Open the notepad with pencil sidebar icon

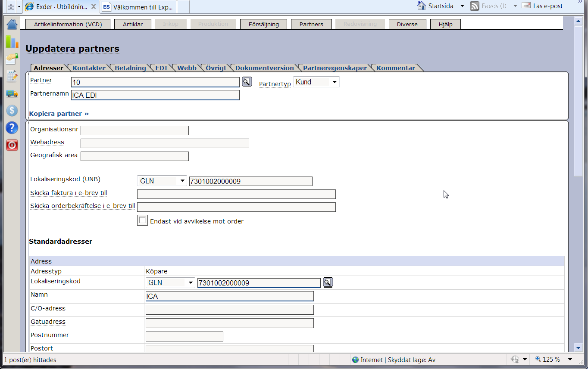point(12,76)
